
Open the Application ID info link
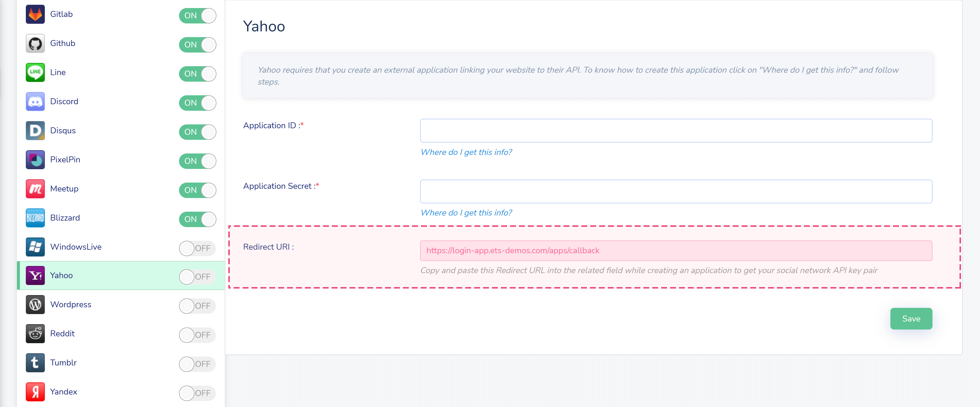point(466,152)
